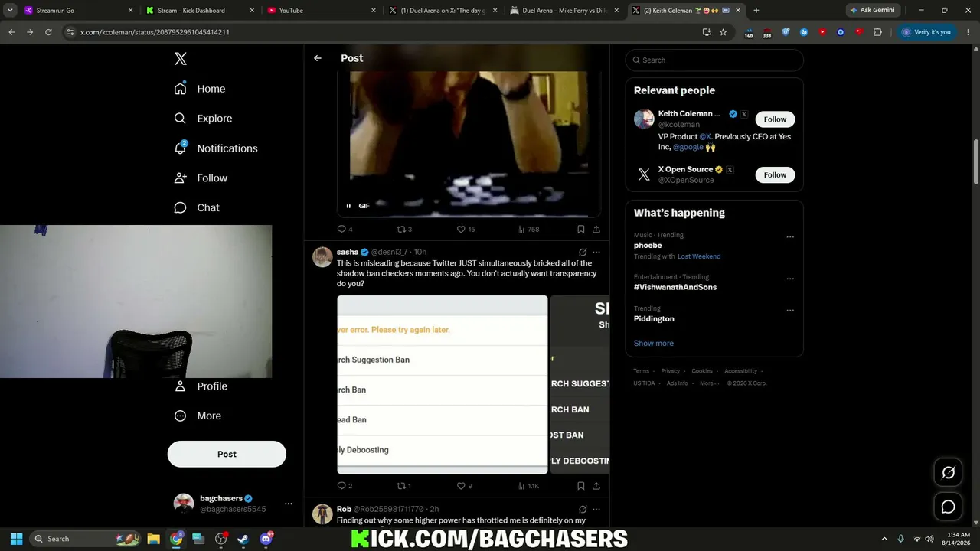Click Lost Weekend trending link
Viewport: 980px width, 551px height.
(699, 256)
